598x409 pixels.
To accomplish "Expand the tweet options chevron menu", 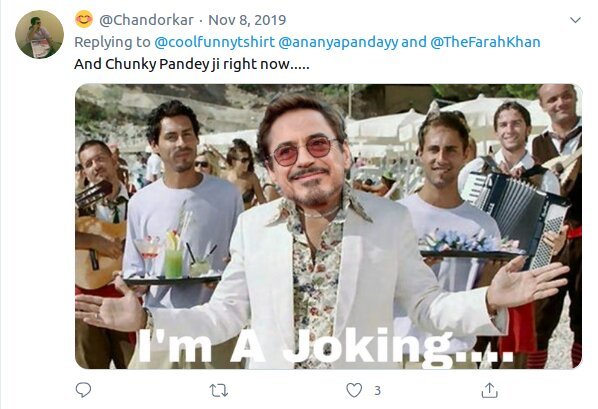I will point(575,20).
